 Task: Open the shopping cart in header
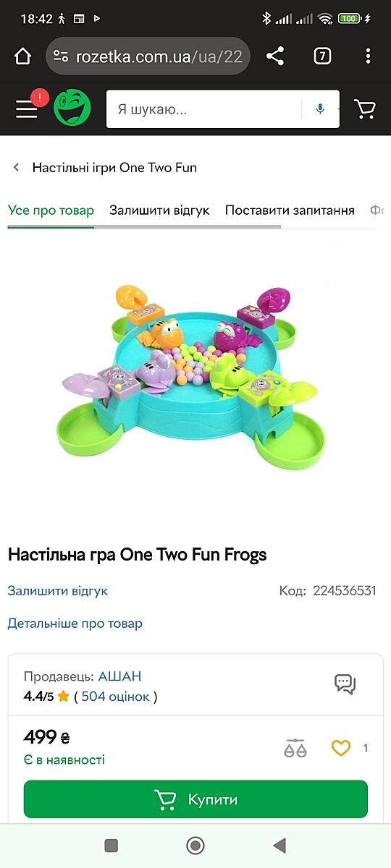point(364,109)
